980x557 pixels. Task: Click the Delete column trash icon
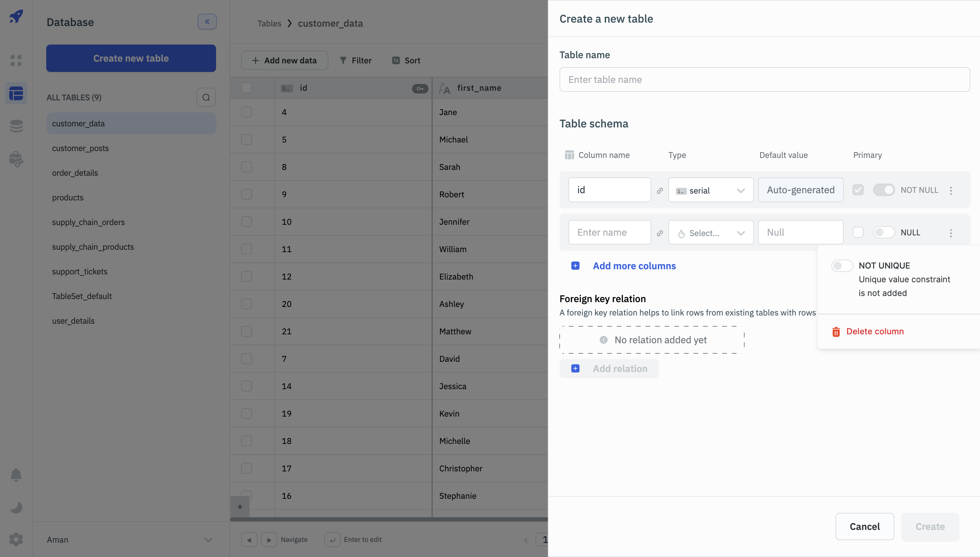pyautogui.click(x=836, y=332)
